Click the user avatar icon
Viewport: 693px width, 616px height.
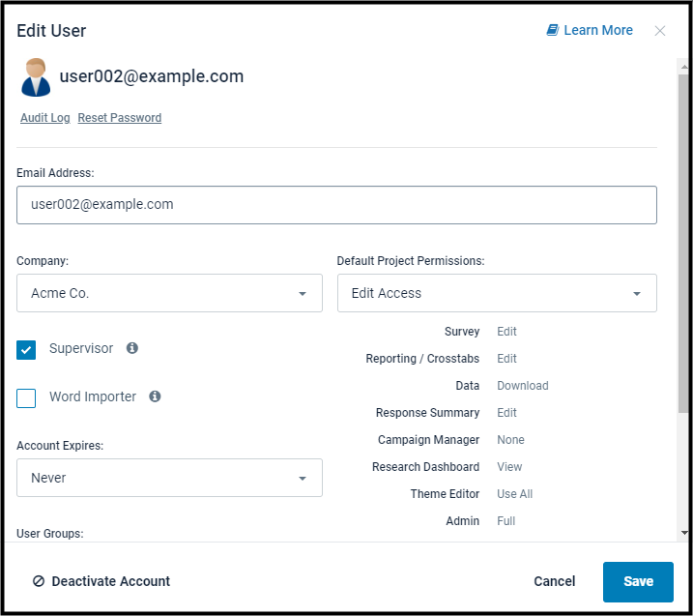pyautogui.click(x=36, y=77)
